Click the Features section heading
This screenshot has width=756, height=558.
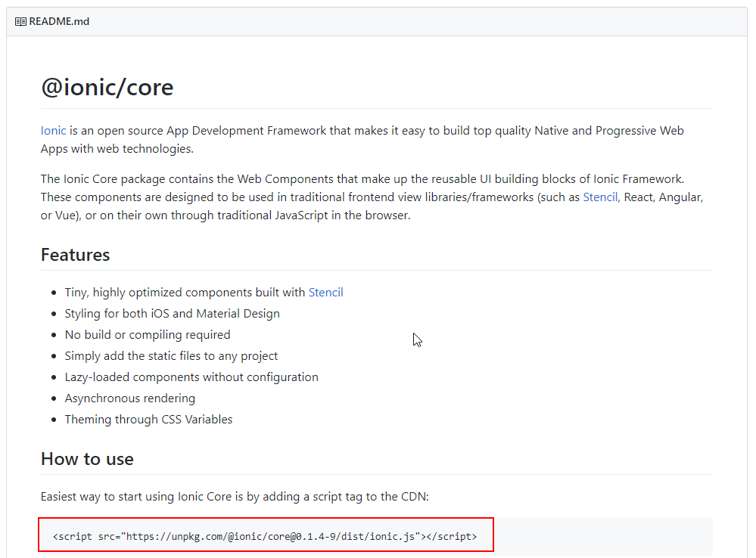pyautogui.click(x=75, y=255)
